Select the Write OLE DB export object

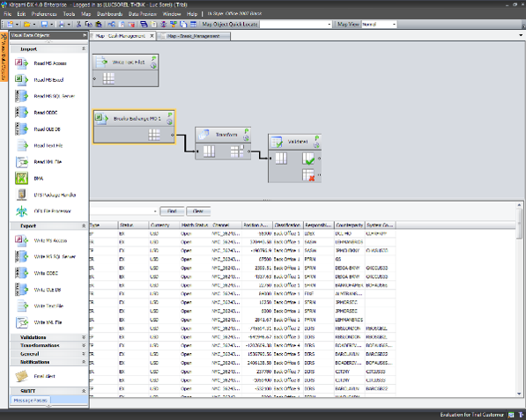pyautogui.click(x=38, y=290)
